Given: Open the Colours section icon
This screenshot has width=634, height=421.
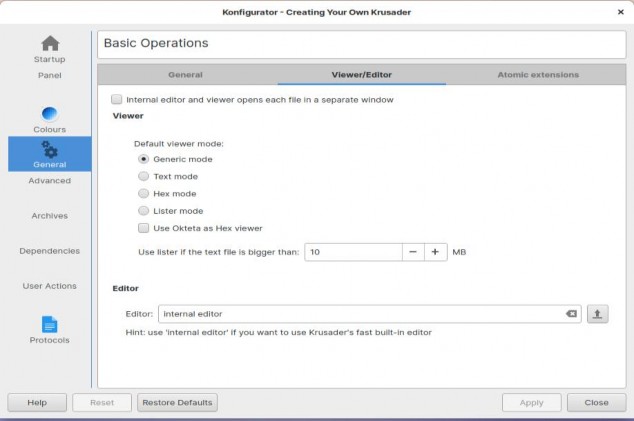Looking at the screenshot, I should [50, 114].
